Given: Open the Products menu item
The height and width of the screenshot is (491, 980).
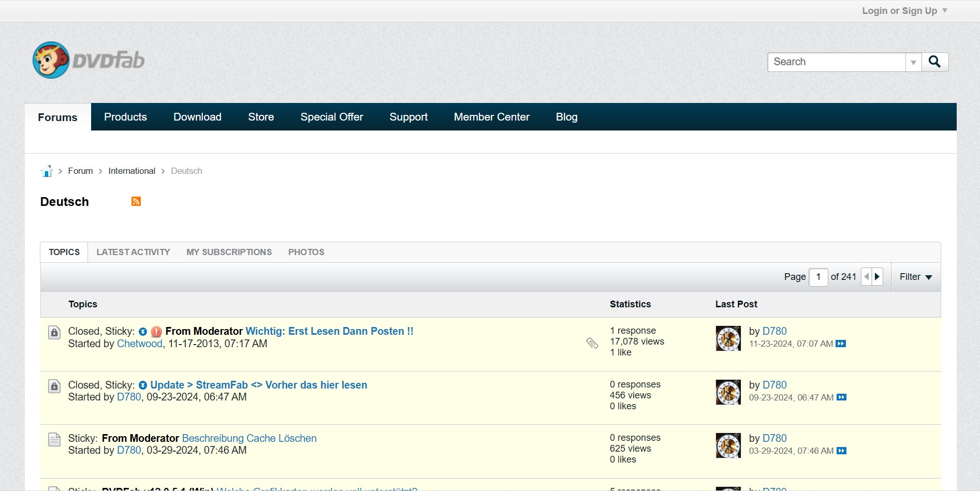Looking at the screenshot, I should click(x=125, y=117).
